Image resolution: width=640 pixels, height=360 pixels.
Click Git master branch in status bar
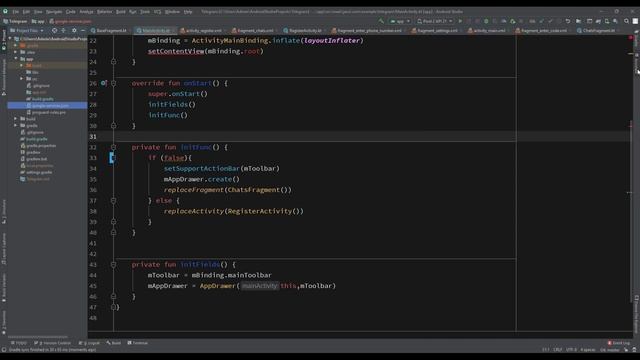click(610, 350)
